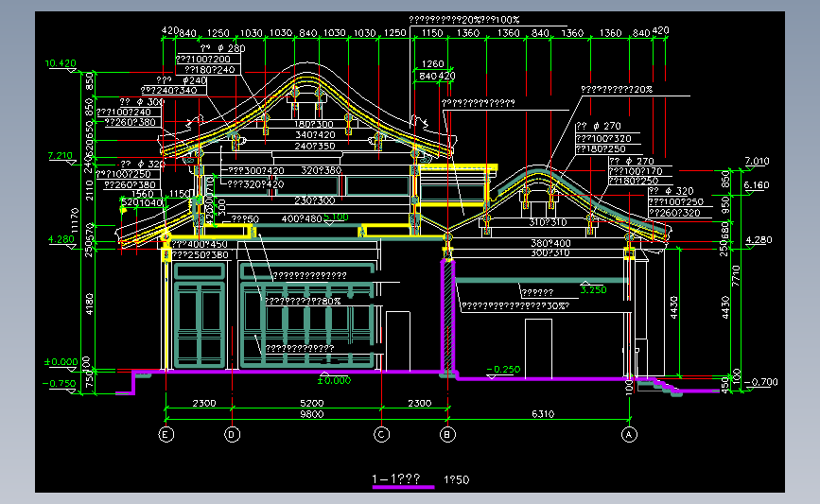820x504 pixels.
Task: Click the 6.160 elevation label
Action: pyautogui.click(x=757, y=185)
